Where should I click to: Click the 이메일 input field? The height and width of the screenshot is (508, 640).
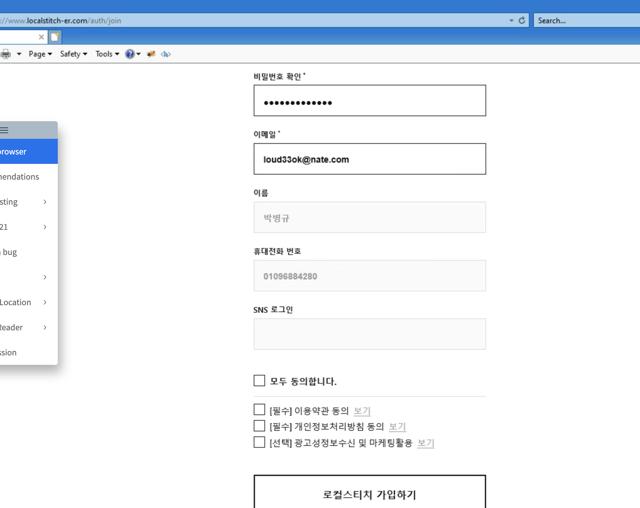click(x=369, y=159)
